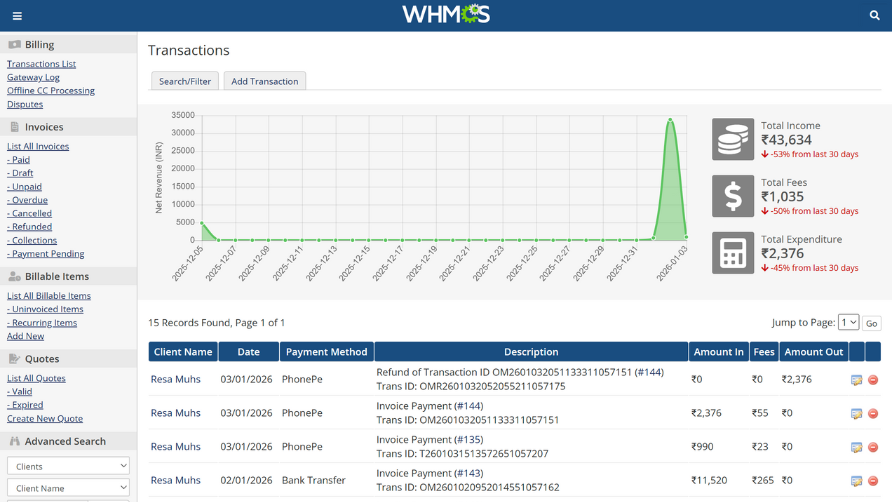Click the search magnifier icon
Image resolution: width=892 pixels, height=502 pixels.
click(874, 16)
